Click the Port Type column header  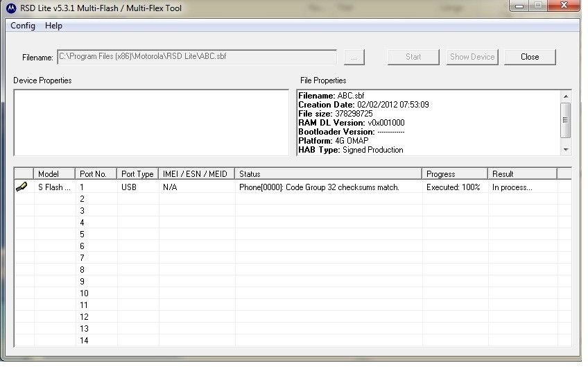137,173
